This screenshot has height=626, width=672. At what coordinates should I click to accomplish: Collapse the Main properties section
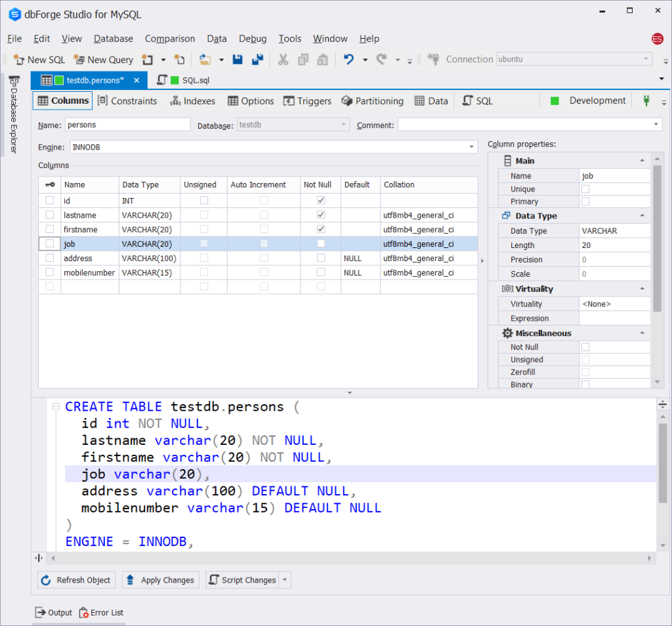[x=642, y=161]
